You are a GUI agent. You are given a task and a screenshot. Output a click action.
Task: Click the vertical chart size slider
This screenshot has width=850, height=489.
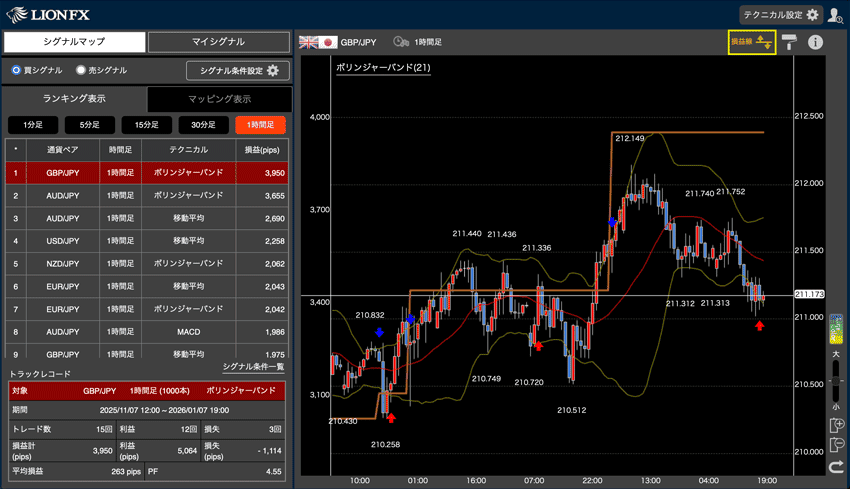[x=836, y=378]
